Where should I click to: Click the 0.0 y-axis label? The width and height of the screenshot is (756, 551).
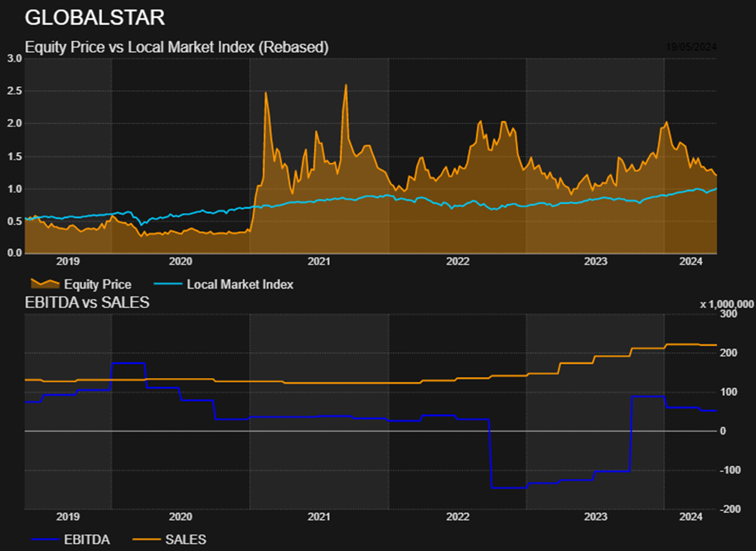(15, 253)
